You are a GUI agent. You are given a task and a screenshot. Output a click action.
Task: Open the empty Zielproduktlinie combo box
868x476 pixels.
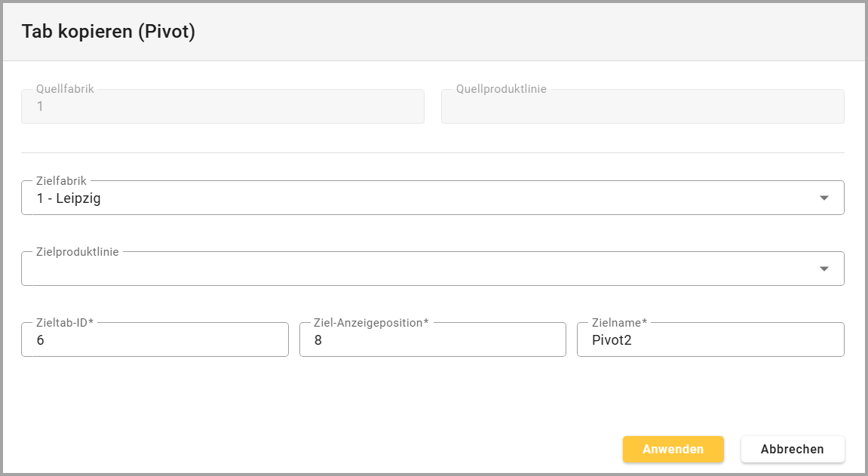(415, 269)
